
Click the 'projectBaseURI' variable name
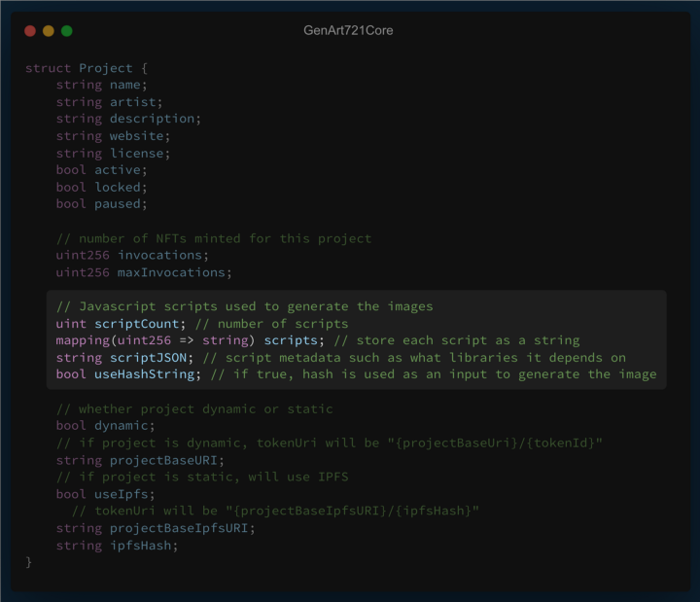164,460
